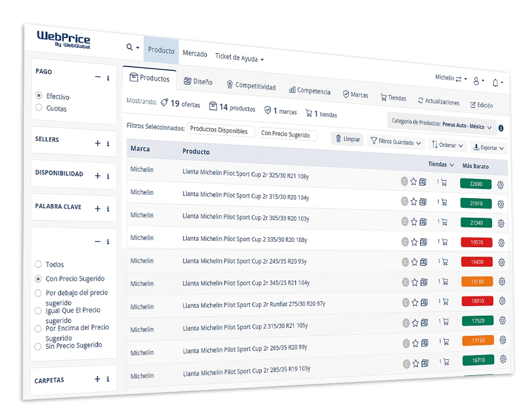The image size is (532, 414).
Task: Open the Mercado top navigation item
Action: coord(195,54)
